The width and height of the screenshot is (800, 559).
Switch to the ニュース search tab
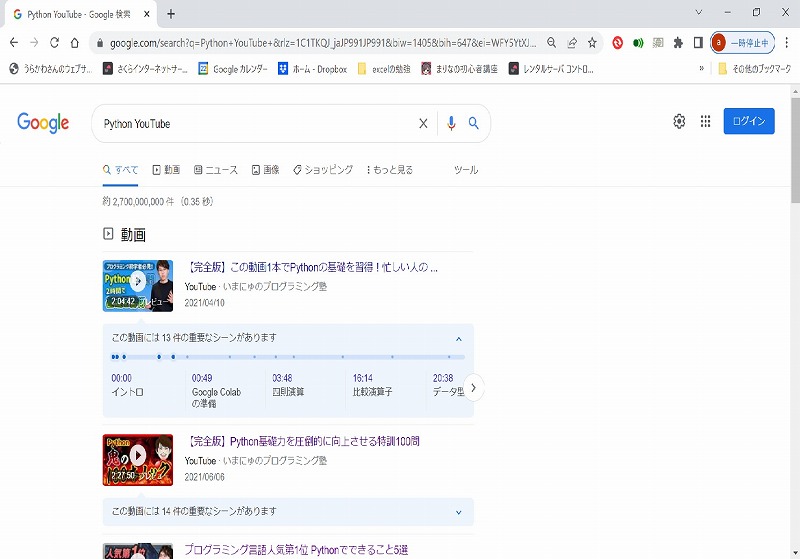click(x=216, y=170)
